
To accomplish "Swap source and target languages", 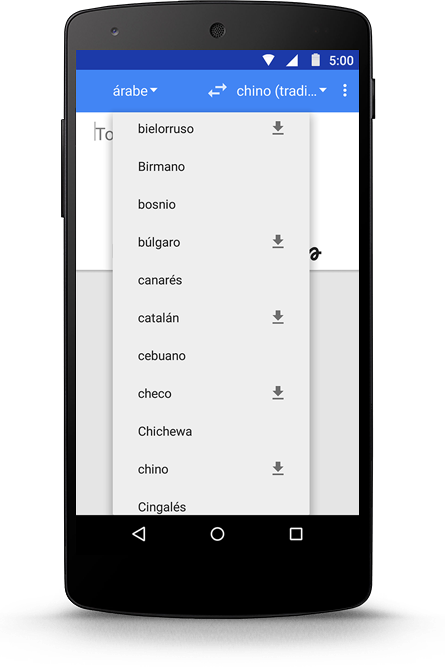I will (x=217, y=91).
